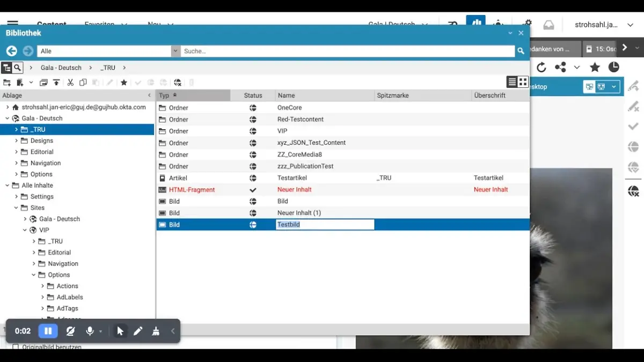Click the create new folder icon

pyautogui.click(x=7, y=83)
